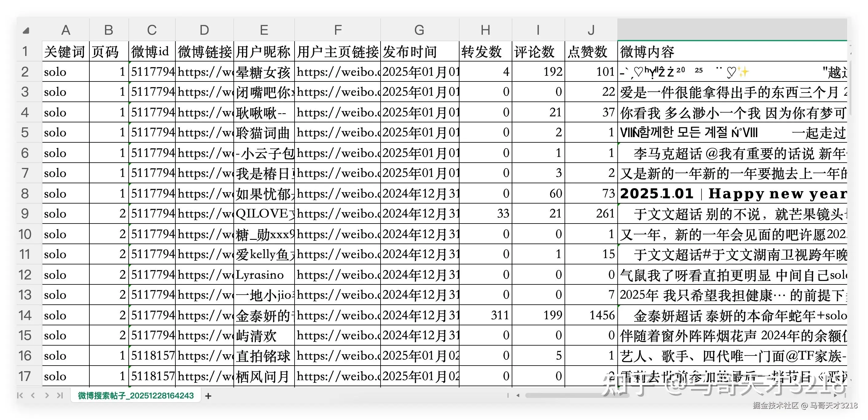Click the horizontal scroll left arrow
The width and height of the screenshot is (868, 420).
point(518,395)
